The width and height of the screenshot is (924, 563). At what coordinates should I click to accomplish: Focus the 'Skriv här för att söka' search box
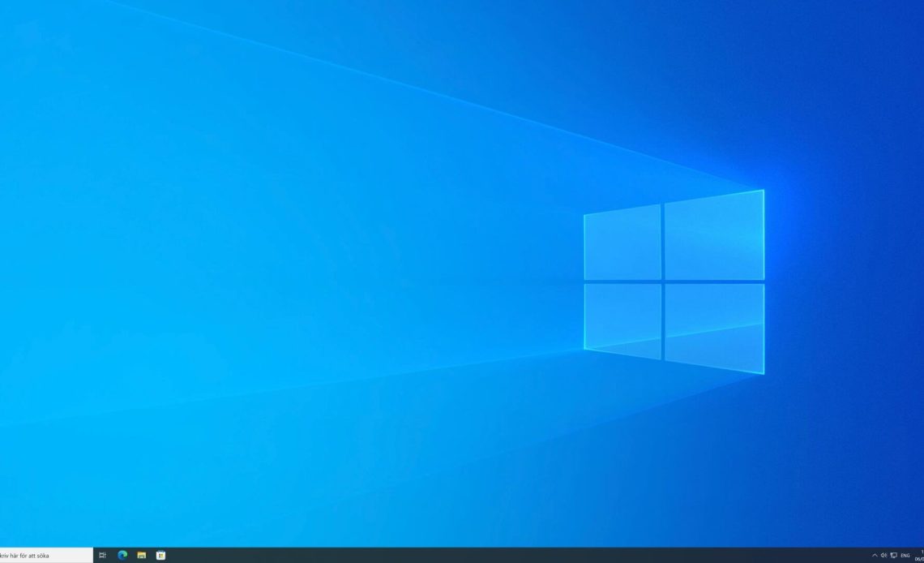pyautogui.click(x=46, y=556)
